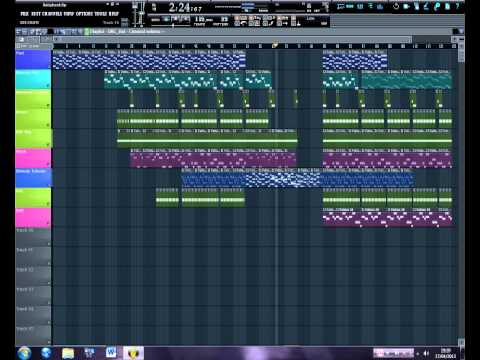Open the mixer shortcut icon
This screenshot has height=360, width=480.
pos(380,6)
